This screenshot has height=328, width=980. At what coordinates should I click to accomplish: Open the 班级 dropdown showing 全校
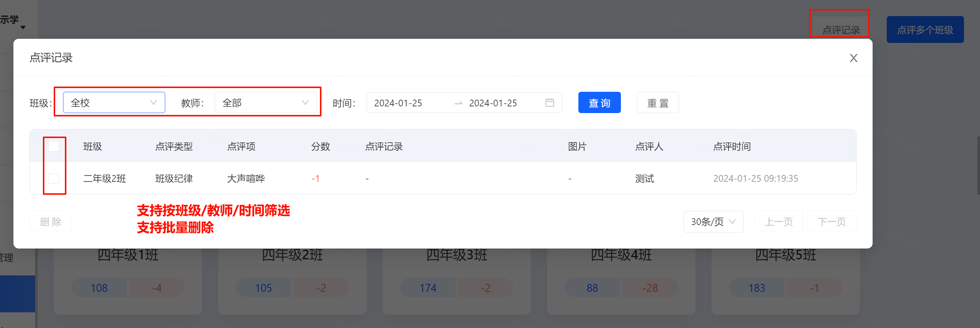coord(114,102)
